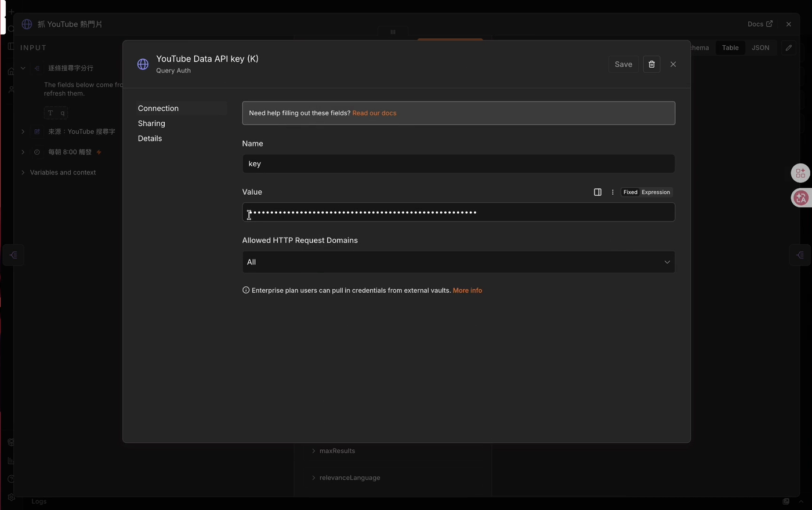
Task: Open Docs link in the node window
Action: (760, 24)
